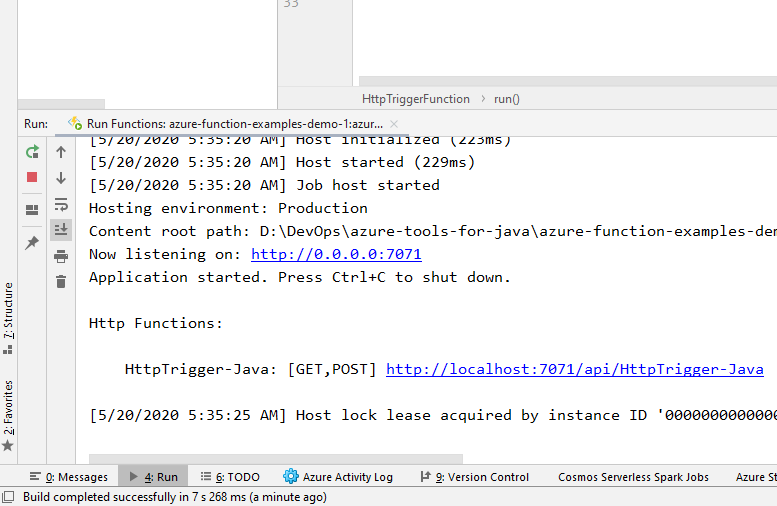Jump down the stack trace arrow
The image size is (777, 506).
tap(61, 178)
